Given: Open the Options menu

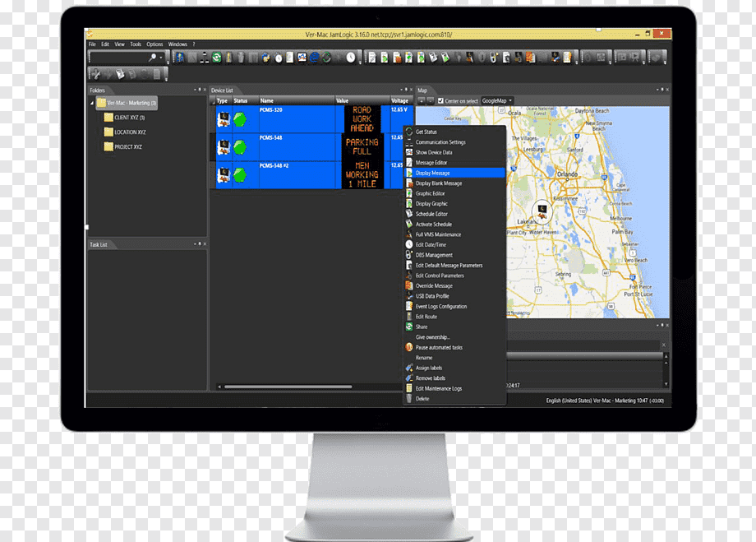Looking at the screenshot, I should (154, 44).
